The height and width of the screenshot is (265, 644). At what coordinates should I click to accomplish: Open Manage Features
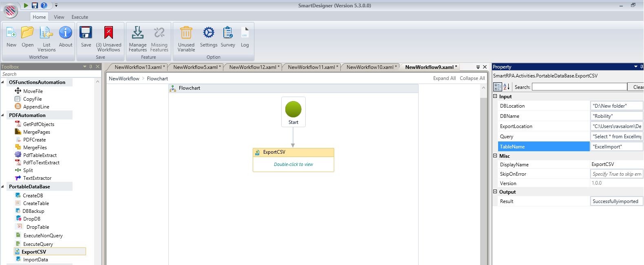pos(138,33)
